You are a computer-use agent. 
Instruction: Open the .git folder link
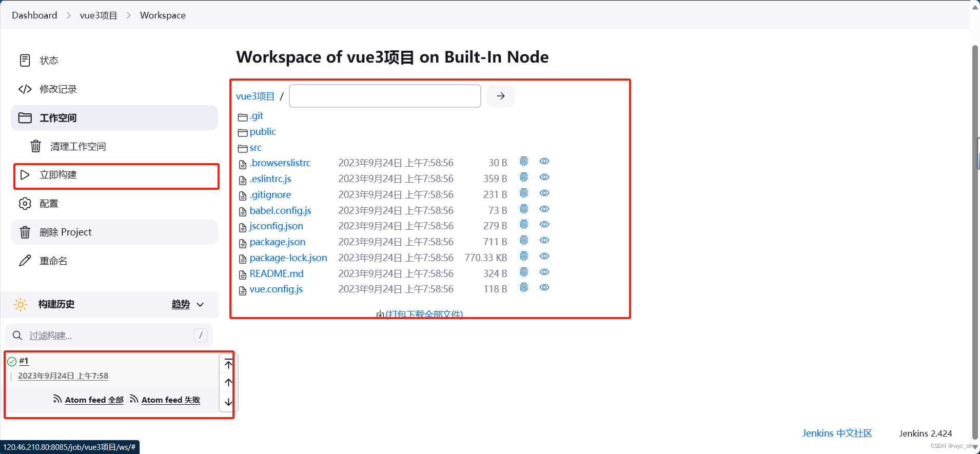click(x=257, y=116)
